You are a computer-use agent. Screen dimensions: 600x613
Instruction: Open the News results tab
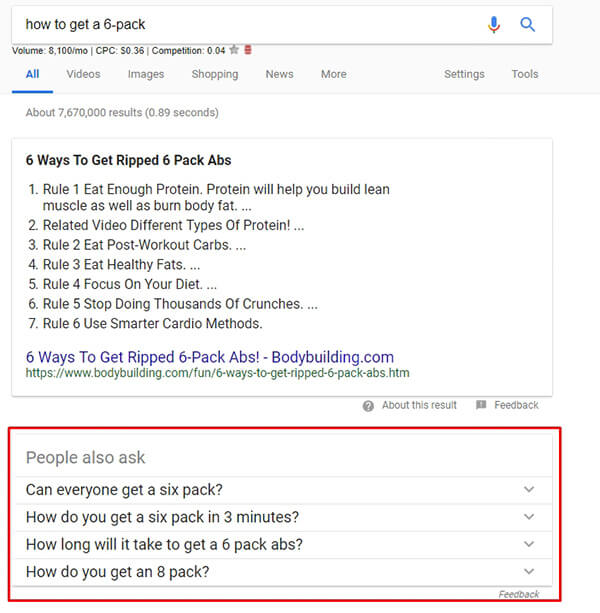pyautogui.click(x=279, y=74)
